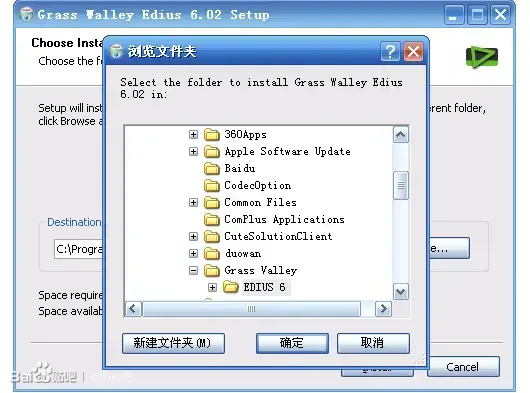Confirm the folder with the 确定 button
Screen dimensions: 530x393
(292, 343)
